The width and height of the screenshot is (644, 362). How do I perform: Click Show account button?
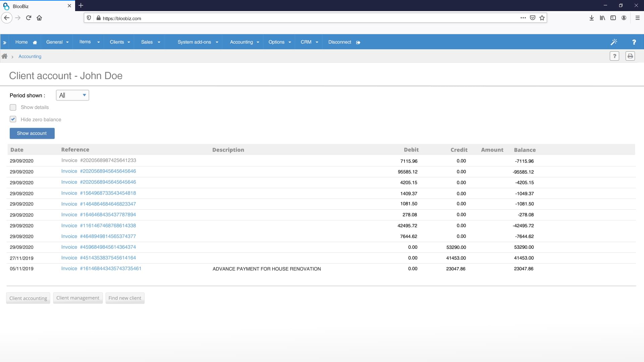[32, 133]
